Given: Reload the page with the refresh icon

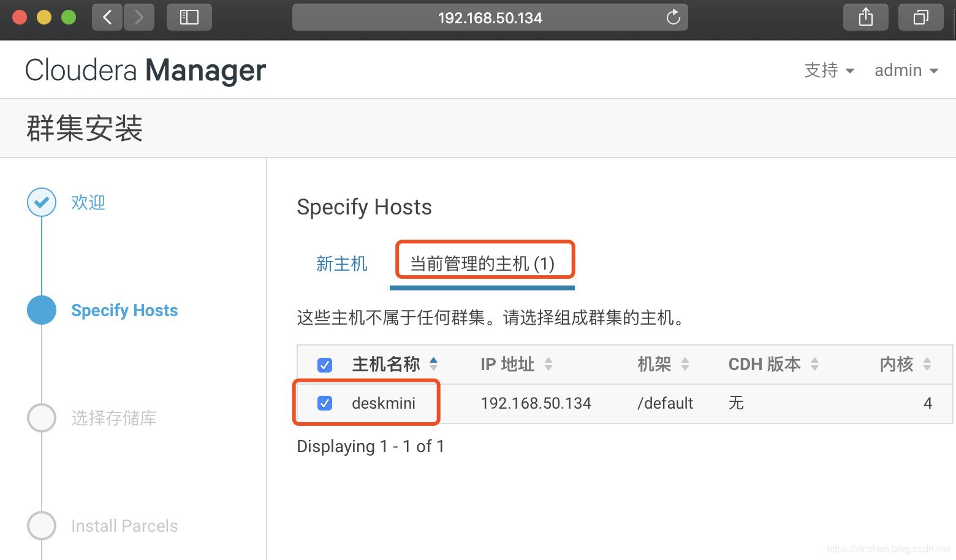Looking at the screenshot, I should pyautogui.click(x=673, y=17).
